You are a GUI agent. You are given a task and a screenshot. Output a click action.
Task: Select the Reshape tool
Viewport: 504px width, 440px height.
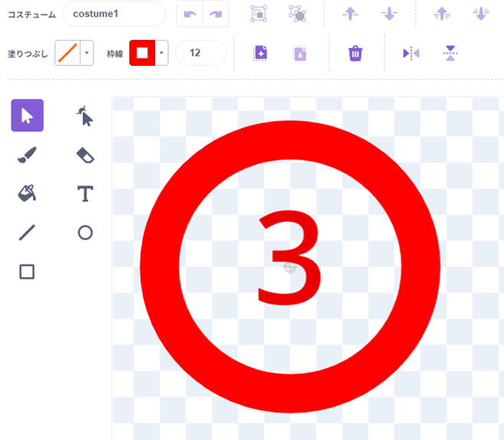85,116
